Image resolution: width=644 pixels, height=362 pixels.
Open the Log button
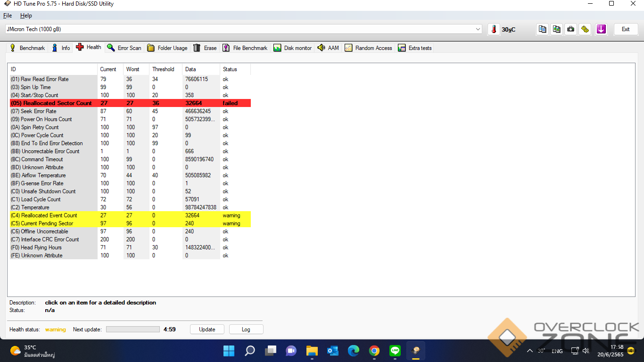point(246,329)
